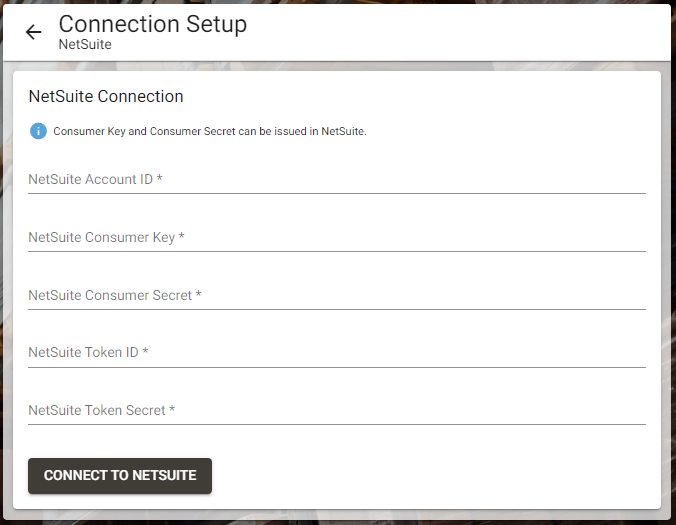Click the required asterisk after Consumer Key
This screenshot has width=676, height=525.
tap(182, 236)
